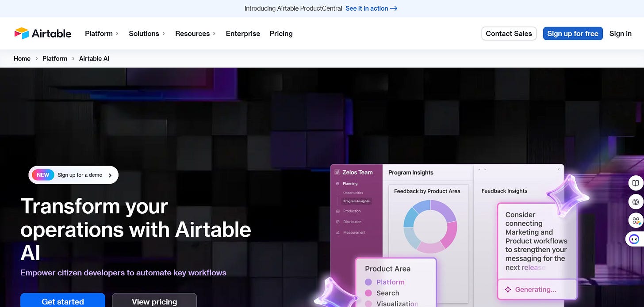
Task: Open the book icon floating button
Action: (x=636, y=183)
